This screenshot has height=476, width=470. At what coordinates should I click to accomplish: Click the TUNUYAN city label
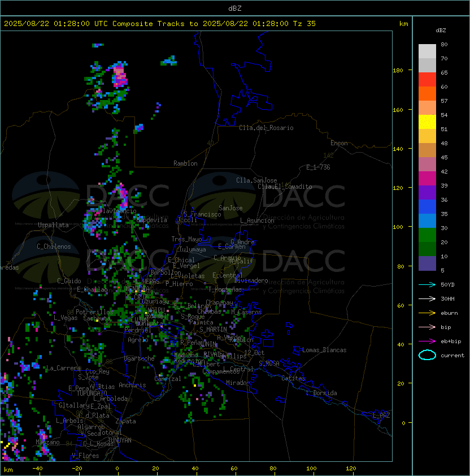pyautogui.click(x=120, y=440)
